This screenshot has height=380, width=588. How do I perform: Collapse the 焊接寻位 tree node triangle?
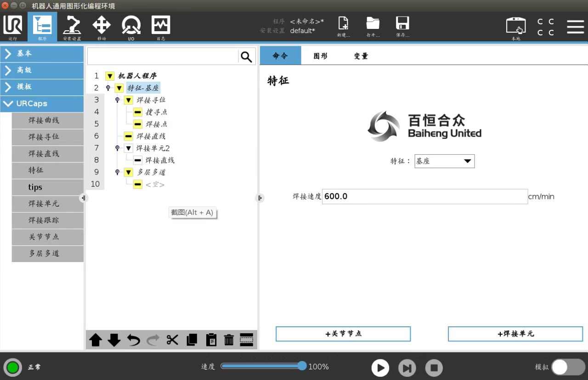click(128, 100)
